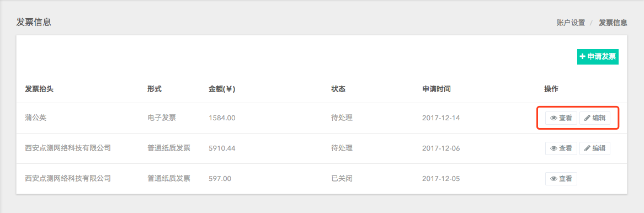644x213 pixels.
Task: Click 申请时间 column header
Action: [436, 89]
